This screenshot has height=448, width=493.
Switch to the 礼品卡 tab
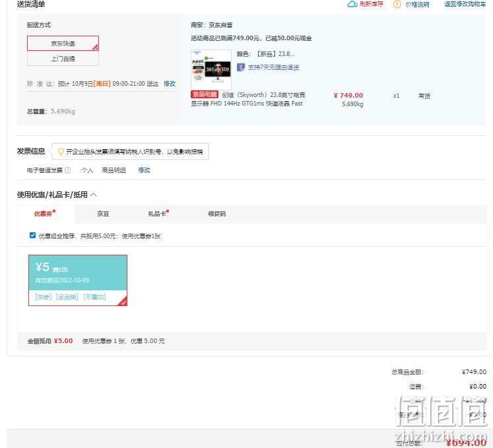[158, 214]
